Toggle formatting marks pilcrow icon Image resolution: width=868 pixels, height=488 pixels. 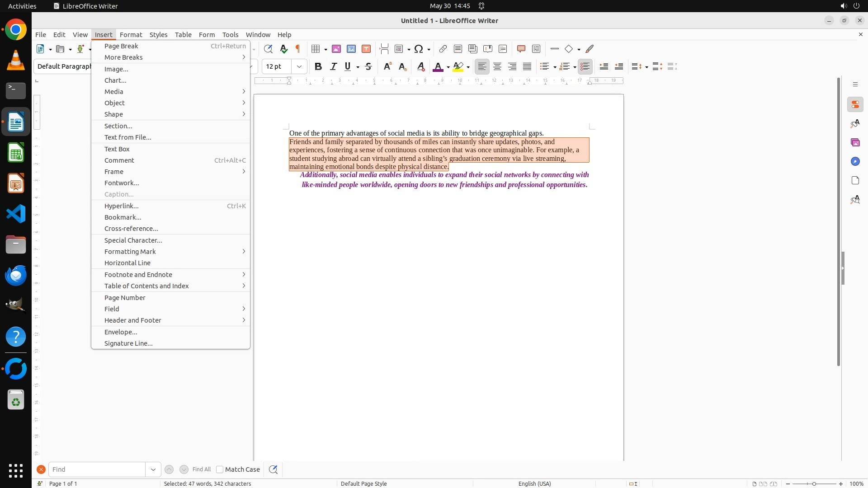tap(298, 49)
